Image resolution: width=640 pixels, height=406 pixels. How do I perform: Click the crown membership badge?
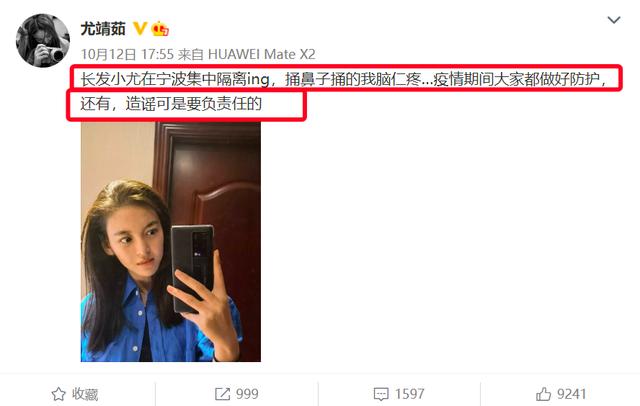pyautogui.click(x=160, y=29)
